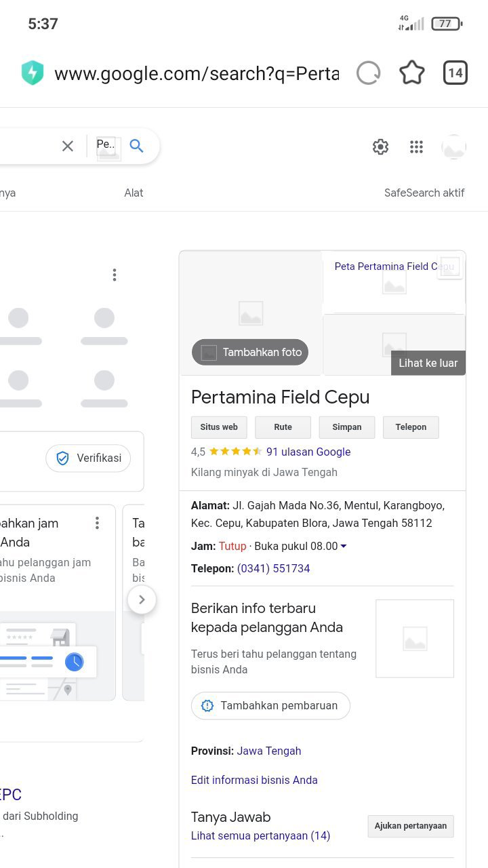Tap the Rute directions button

tap(283, 427)
